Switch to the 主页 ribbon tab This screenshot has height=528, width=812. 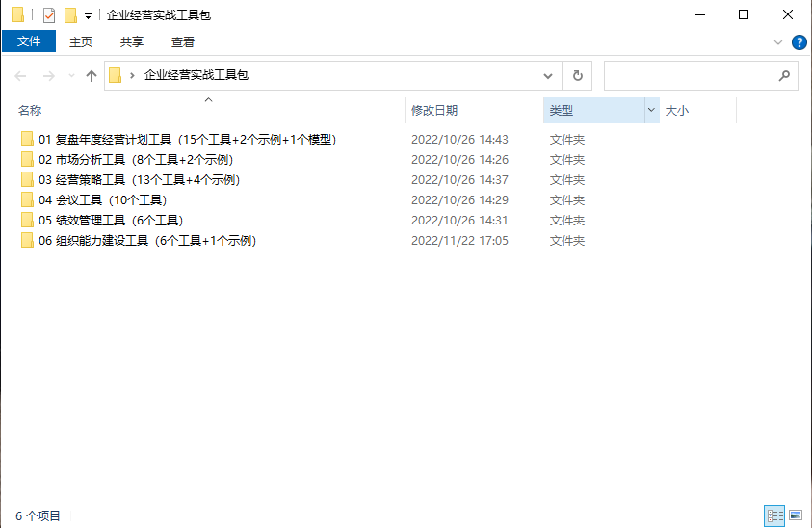coord(81,42)
